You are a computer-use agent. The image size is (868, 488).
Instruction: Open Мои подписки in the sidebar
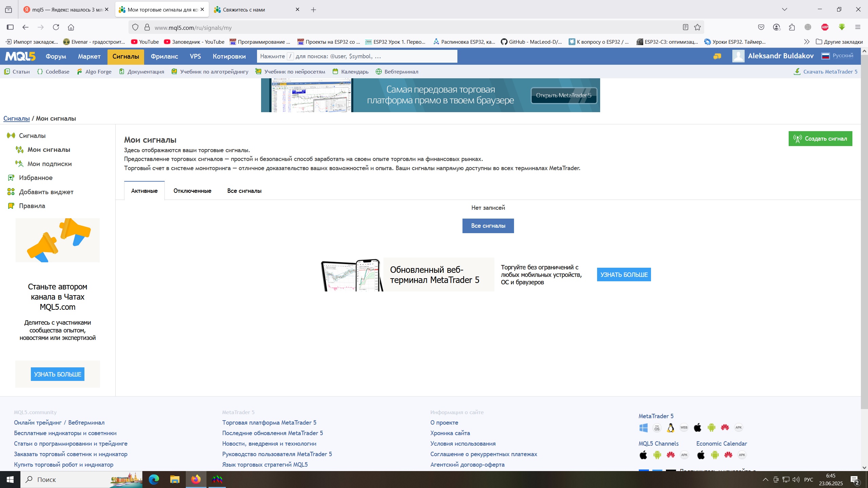[x=50, y=164]
